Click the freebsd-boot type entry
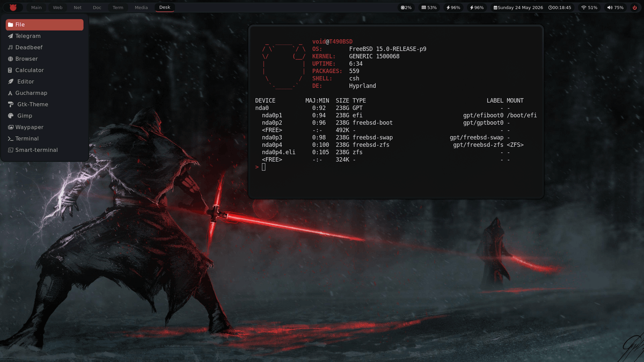644x362 pixels. pos(372,123)
